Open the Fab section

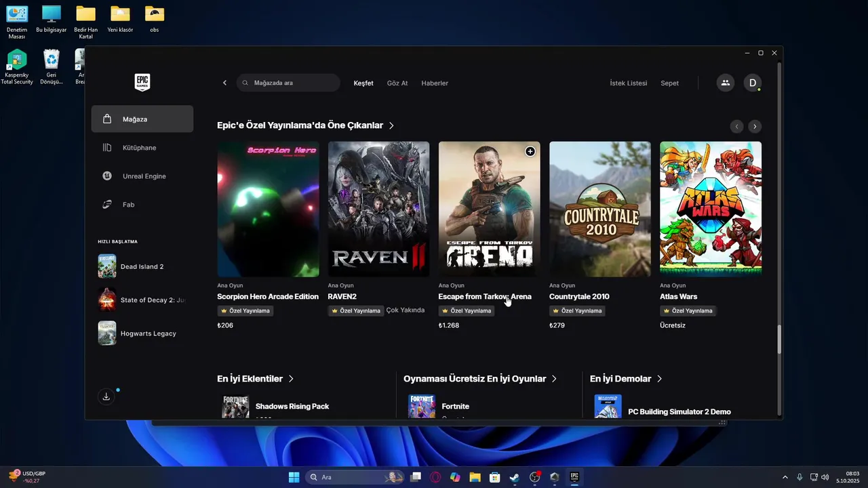[142, 205]
